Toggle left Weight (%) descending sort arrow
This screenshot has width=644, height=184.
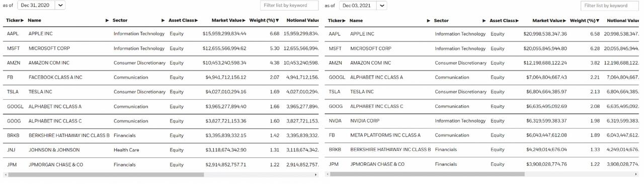click(278, 21)
